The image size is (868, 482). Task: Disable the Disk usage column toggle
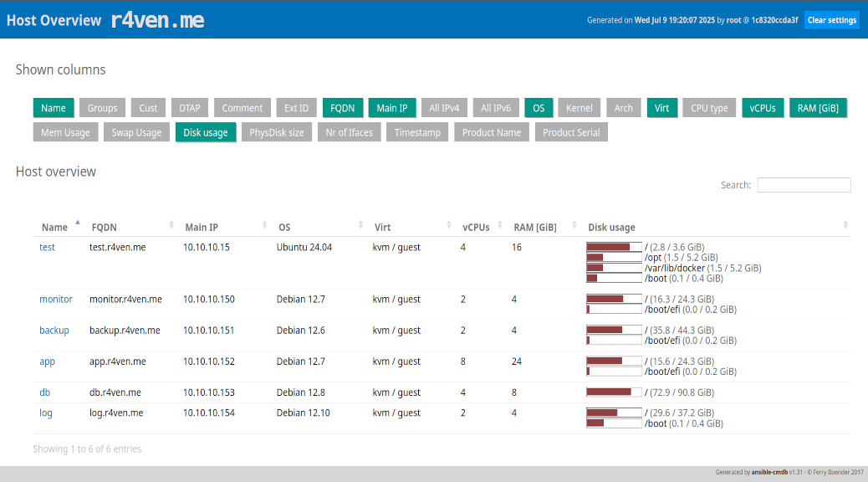coord(205,132)
